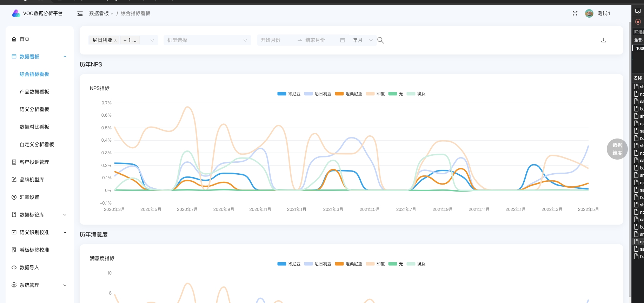Click the first file icon under 名称
Screen dimensions: 644x303
tap(636, 86)
